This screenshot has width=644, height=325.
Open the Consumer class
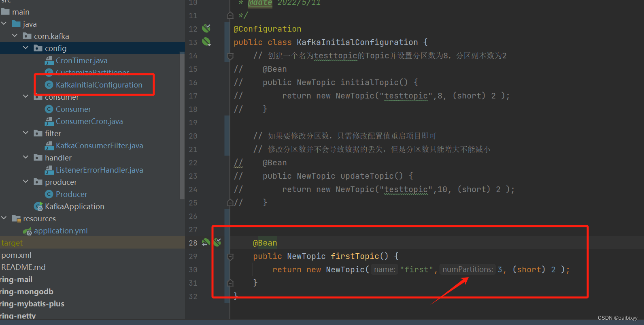73,109
